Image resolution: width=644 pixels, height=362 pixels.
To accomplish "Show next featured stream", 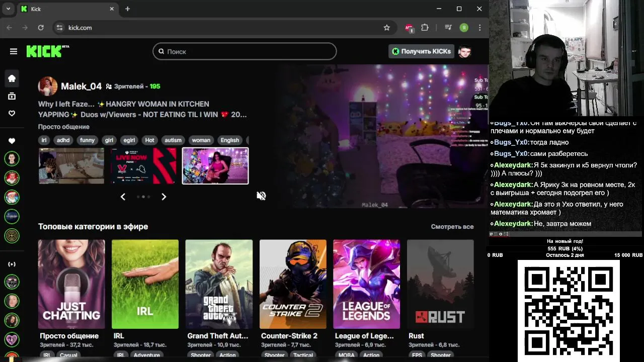I will 164,197.
